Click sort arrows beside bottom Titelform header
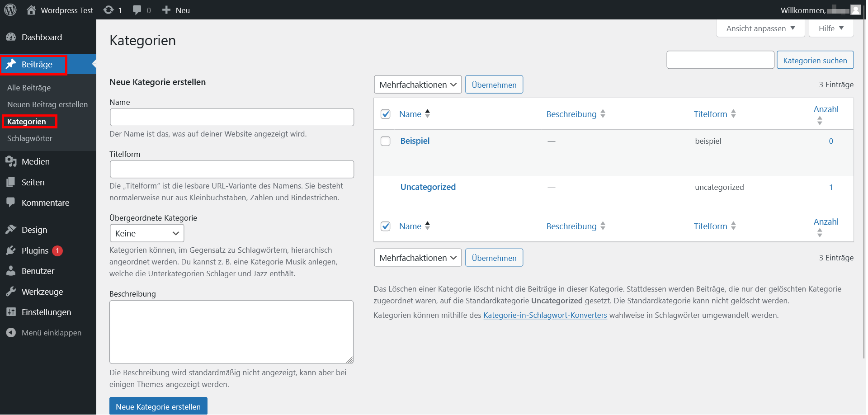The image size is (868, 415). click(733, 226)
